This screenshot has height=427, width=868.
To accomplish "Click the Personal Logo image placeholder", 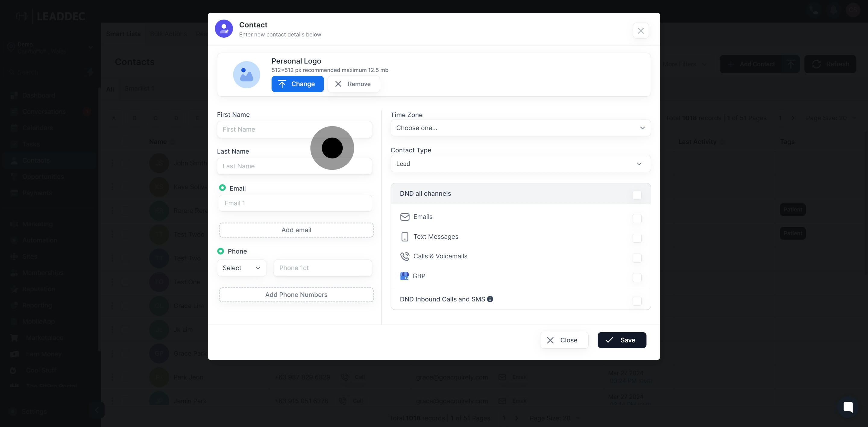I will pyautogui.click(x=246, y=74).
